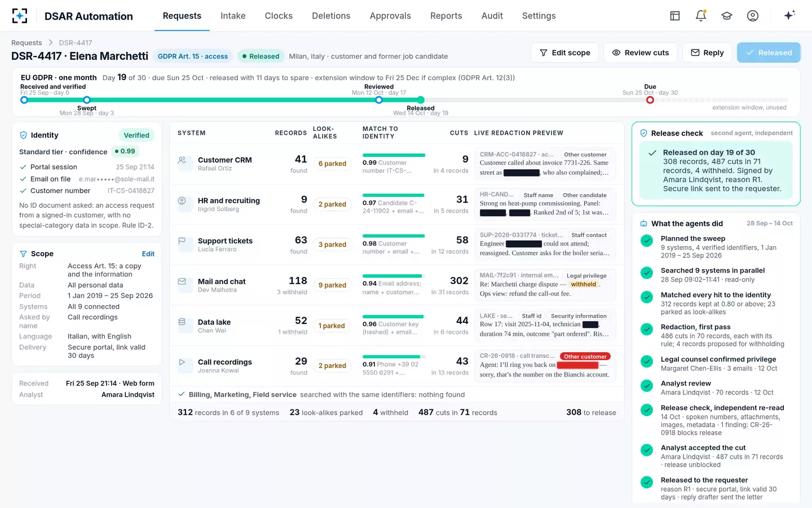
Task: Click the Reviewed timeline marker
Action: 379,100
